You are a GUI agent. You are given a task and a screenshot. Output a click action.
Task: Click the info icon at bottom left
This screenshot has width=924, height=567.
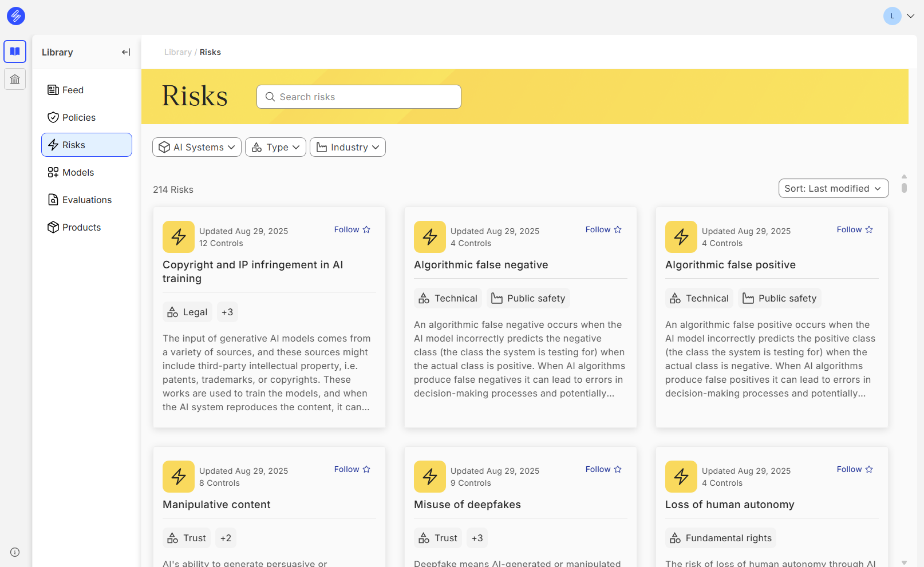click(x=15, y=552)
